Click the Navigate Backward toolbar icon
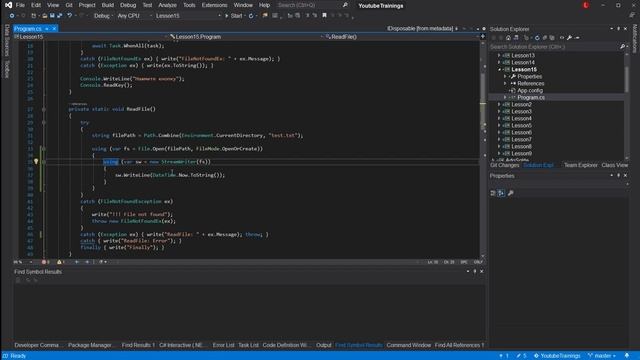 [x=12, y=16]
